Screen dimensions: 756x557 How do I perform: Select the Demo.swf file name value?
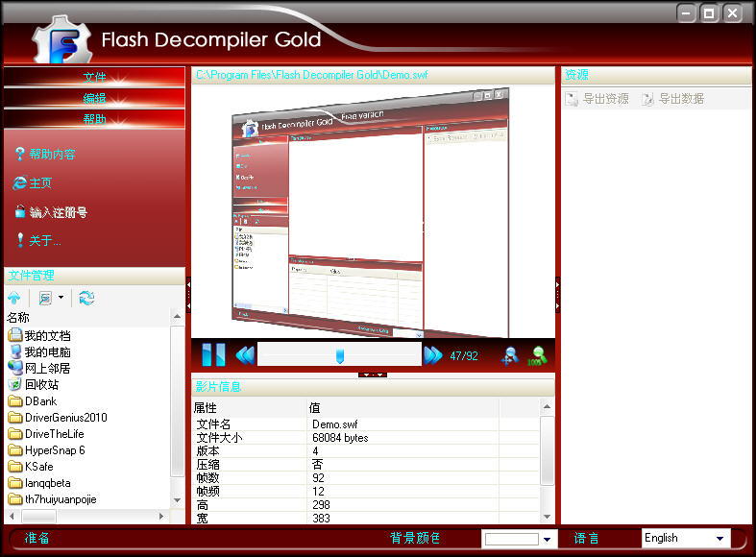(335, 424)
